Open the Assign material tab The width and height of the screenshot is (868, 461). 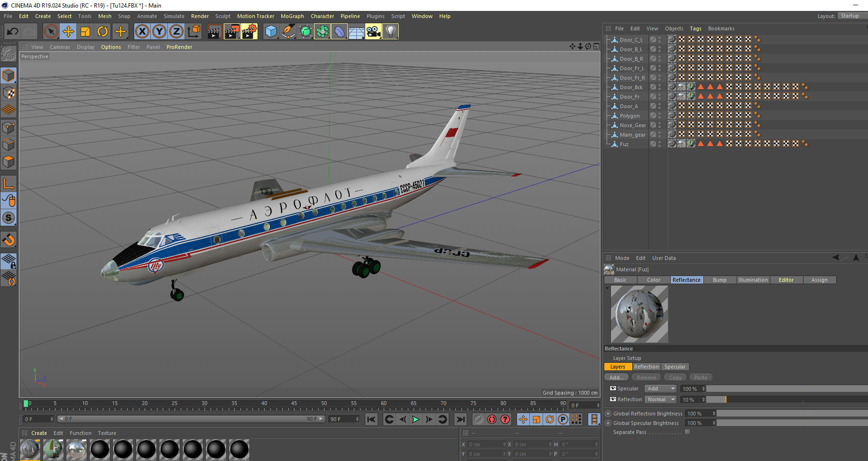[819, 280]
